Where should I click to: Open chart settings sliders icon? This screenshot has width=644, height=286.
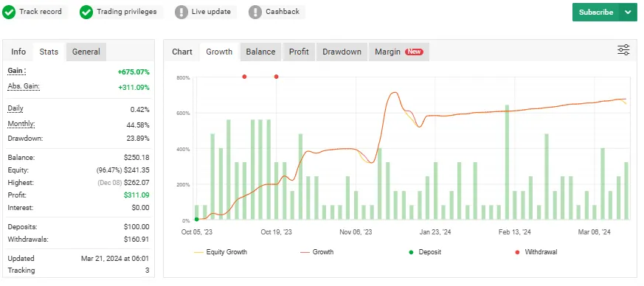coord(623,50)
